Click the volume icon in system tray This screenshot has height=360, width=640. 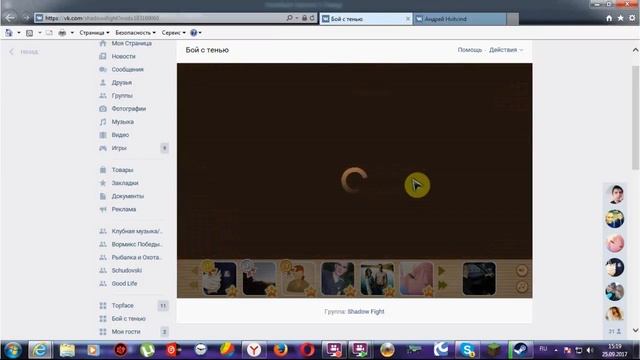pyautogui.click(x=590, y=350)
